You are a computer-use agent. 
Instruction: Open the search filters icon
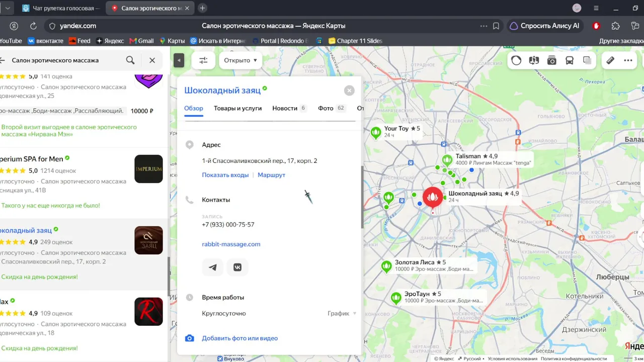click(x=203, y=60)
